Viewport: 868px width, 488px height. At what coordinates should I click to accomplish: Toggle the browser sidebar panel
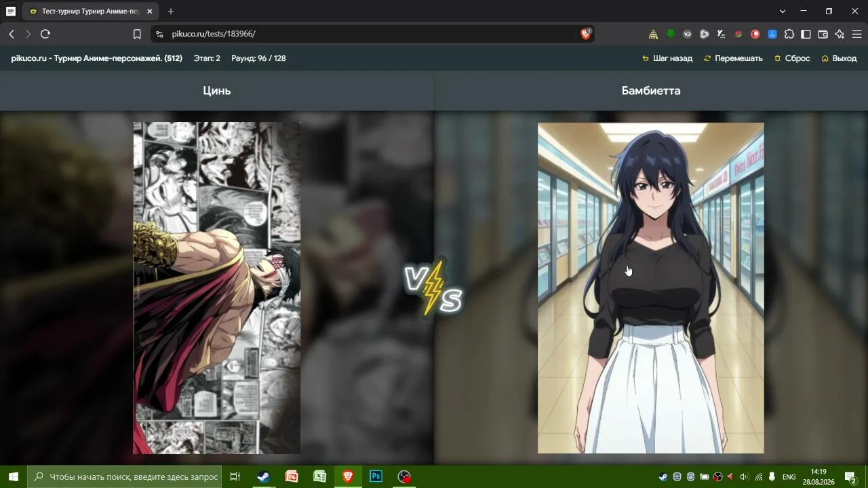pos(806,34)
